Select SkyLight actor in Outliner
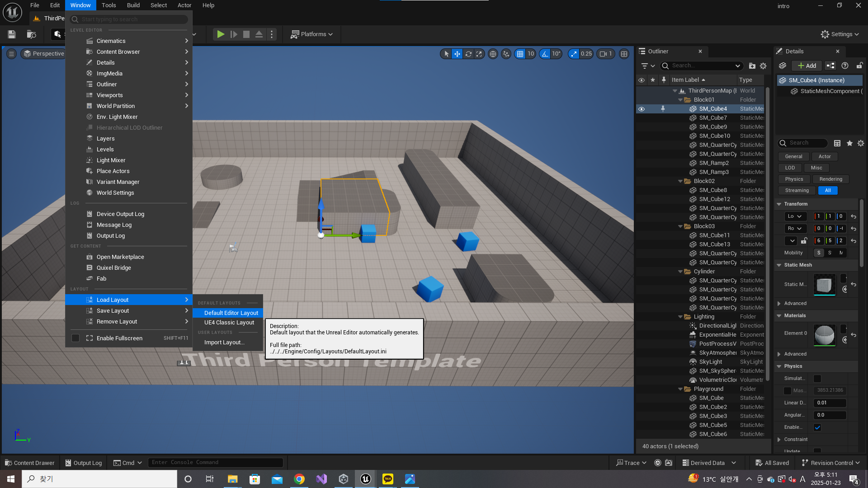 click(711, 362)
